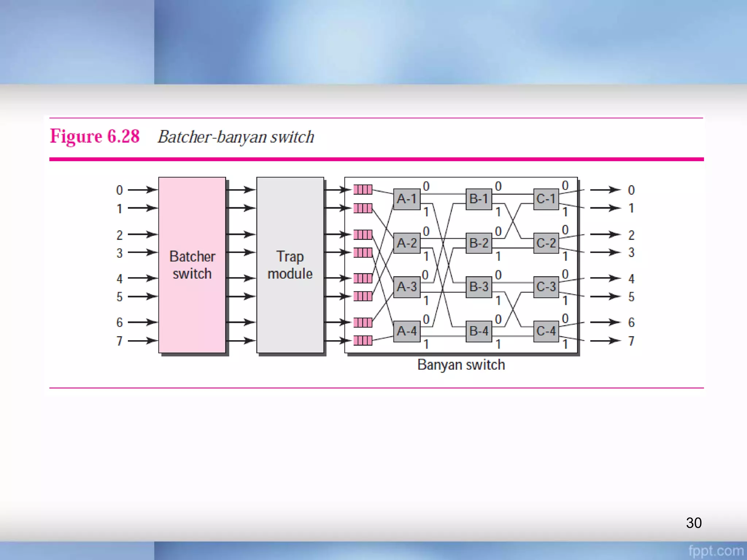Click the B-1 switch element
747x560 pixels.
(x=479, y=199)
